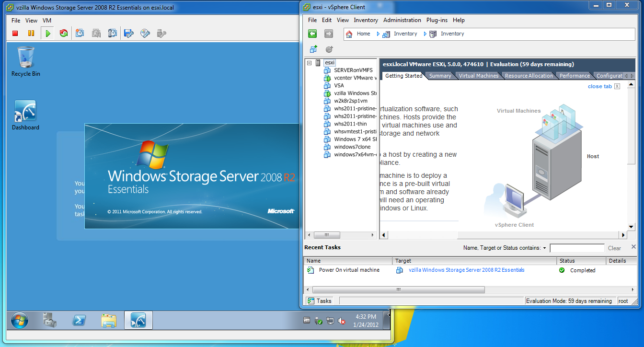Click VMware Tools tray icon
The image size is (644, 347).
click(x=307, y=321)
